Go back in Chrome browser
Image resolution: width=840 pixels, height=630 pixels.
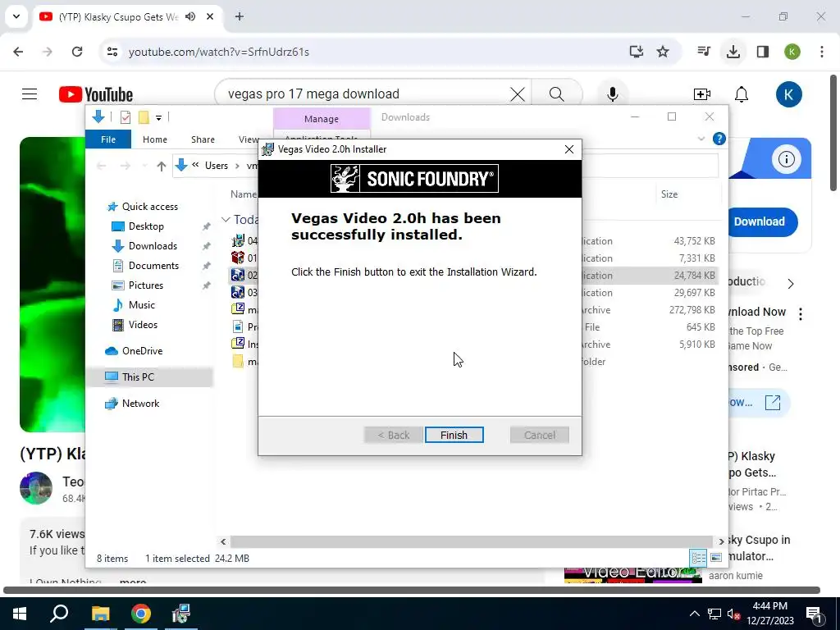point(18,52)
